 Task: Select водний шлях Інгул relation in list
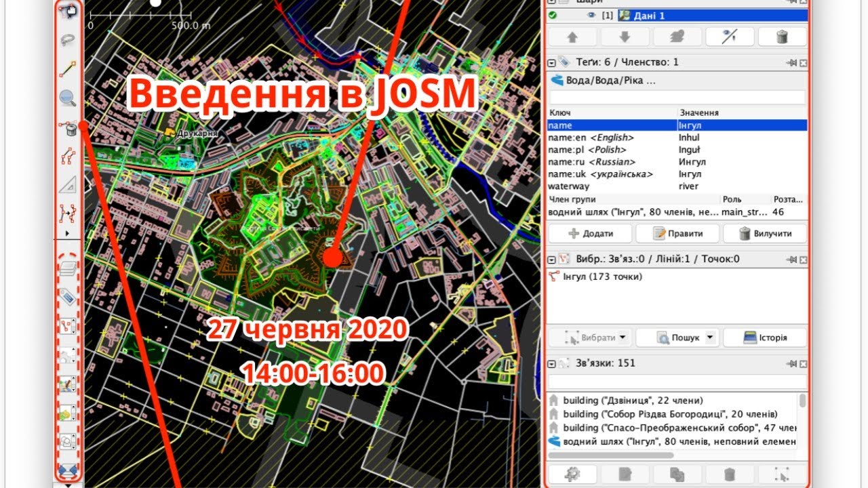coord(673,442)
